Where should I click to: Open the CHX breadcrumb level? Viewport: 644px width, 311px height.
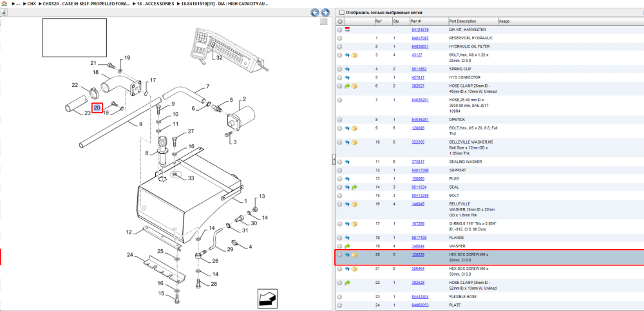coord(31,3)
